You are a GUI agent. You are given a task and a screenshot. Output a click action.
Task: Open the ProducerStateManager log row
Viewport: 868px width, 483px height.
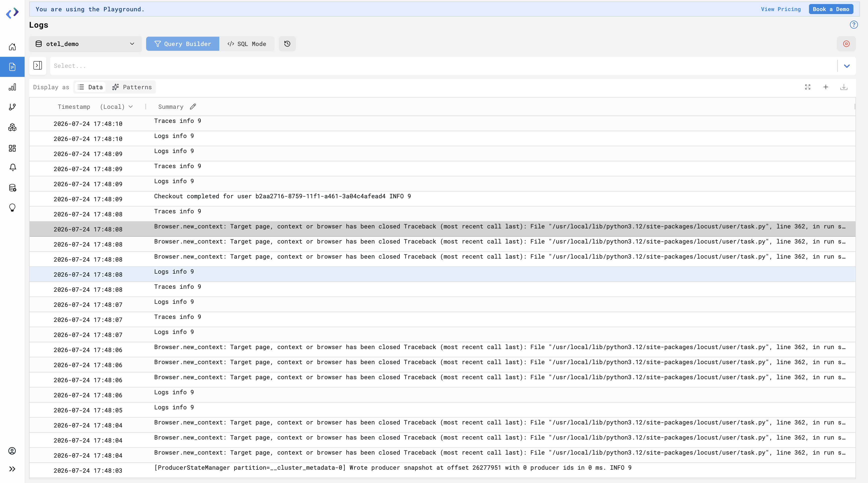[x=442, y=470]
